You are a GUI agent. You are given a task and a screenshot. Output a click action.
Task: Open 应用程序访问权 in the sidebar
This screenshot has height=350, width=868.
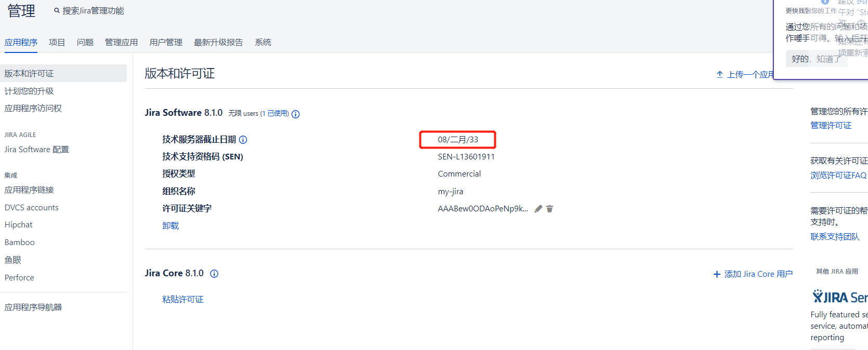tap(33, 108)
